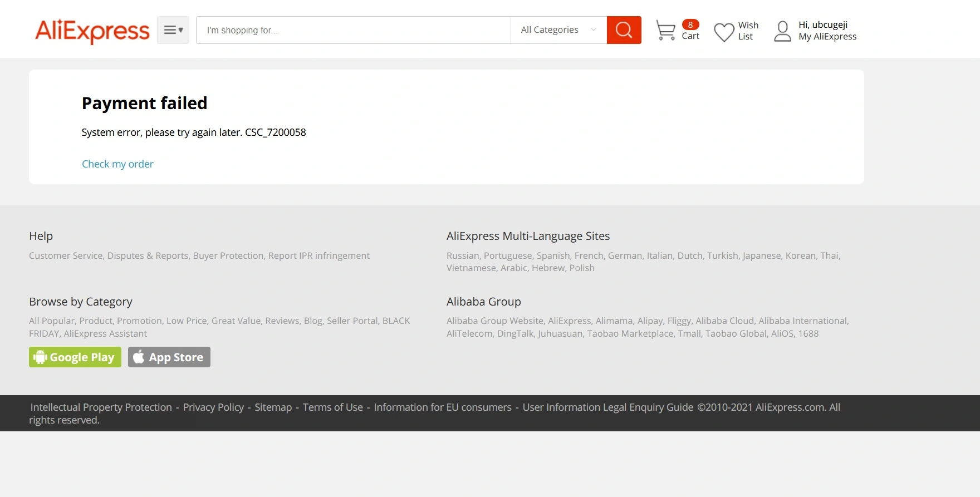Open the Product category link
This screenshot has height=497, width=980.
click(96, 321)
